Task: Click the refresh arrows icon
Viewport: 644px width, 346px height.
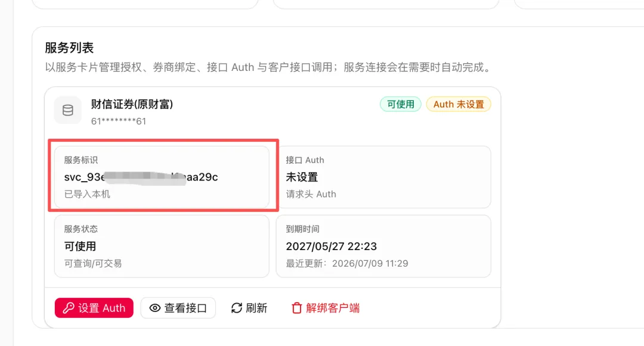Action: pyautogui.click(x=237, y=308)
